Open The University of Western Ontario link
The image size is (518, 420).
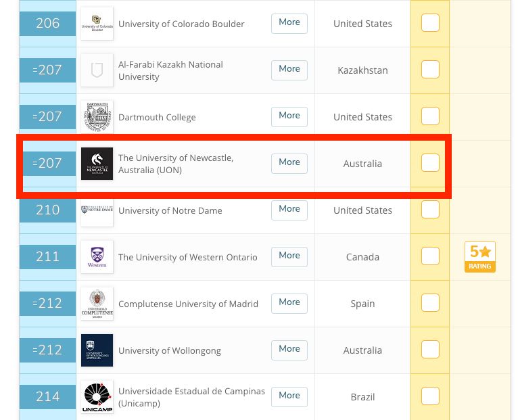187,257
